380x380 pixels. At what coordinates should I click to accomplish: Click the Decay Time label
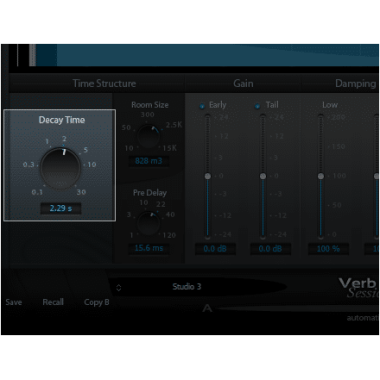point(62,120)
